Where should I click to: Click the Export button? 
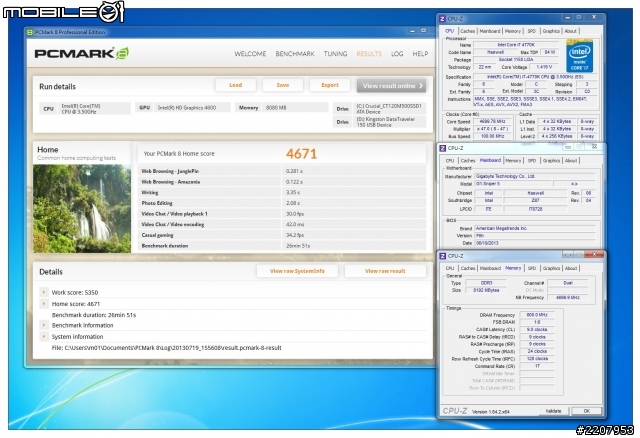click(330, 85)
